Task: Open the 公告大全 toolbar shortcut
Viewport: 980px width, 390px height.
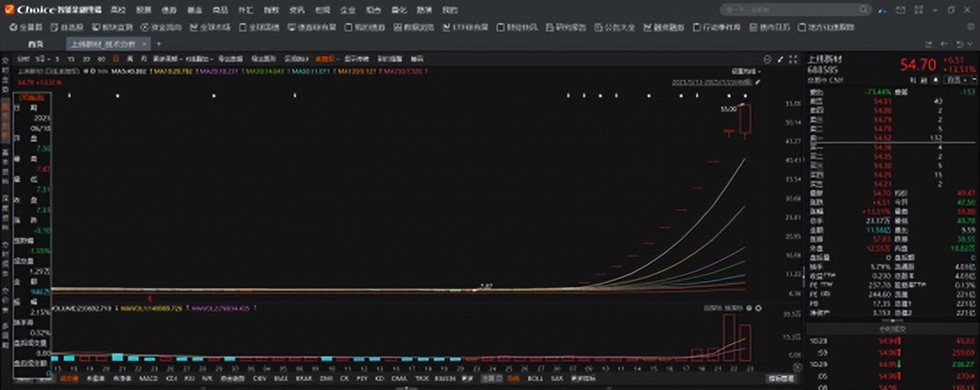Action: click(x=614, y=27)
